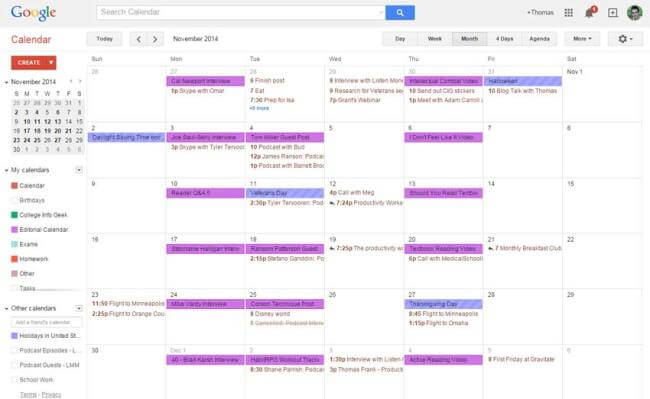Click the blue search magnifier button

400,12
